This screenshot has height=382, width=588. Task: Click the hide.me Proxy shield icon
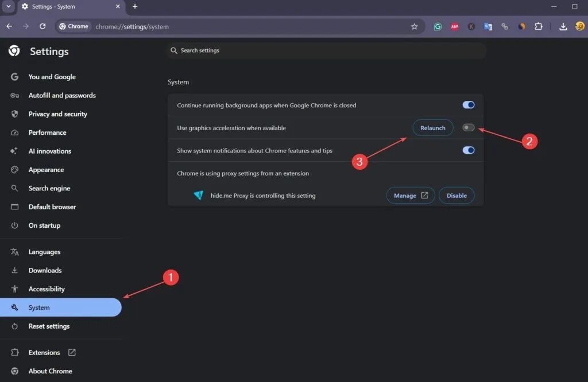pyautogui.click(x=199, y=195)
